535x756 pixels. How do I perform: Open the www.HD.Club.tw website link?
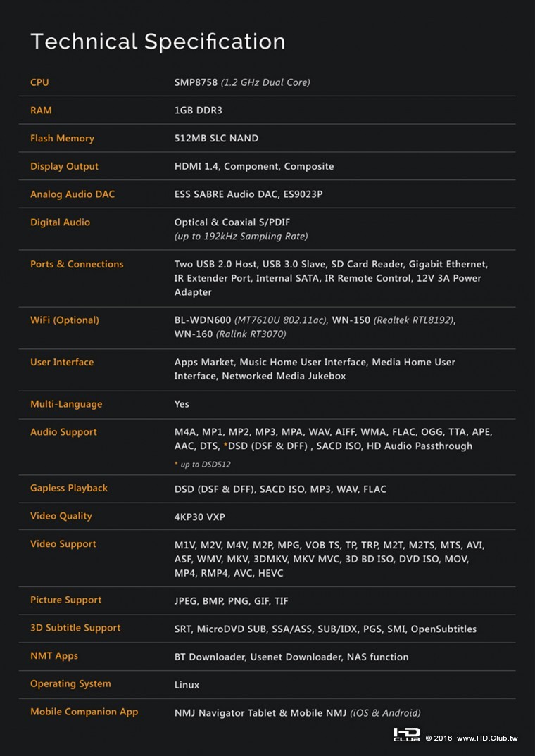[x=487, y=738]
